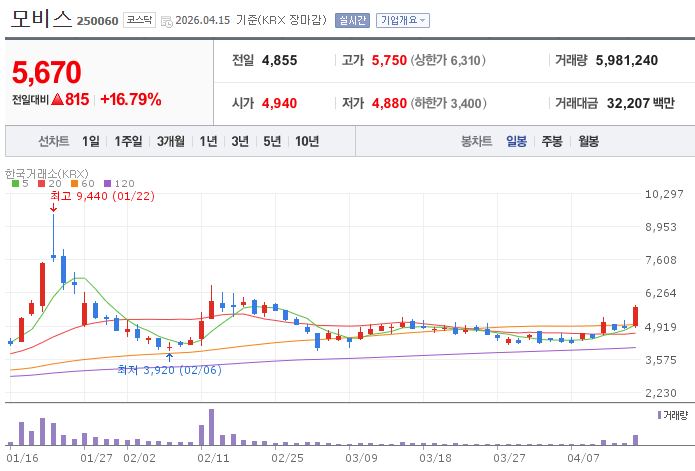695x471 pixels.
Task: Click the 실시간 button
Action: pyautogui.click(x=352, y=20)
